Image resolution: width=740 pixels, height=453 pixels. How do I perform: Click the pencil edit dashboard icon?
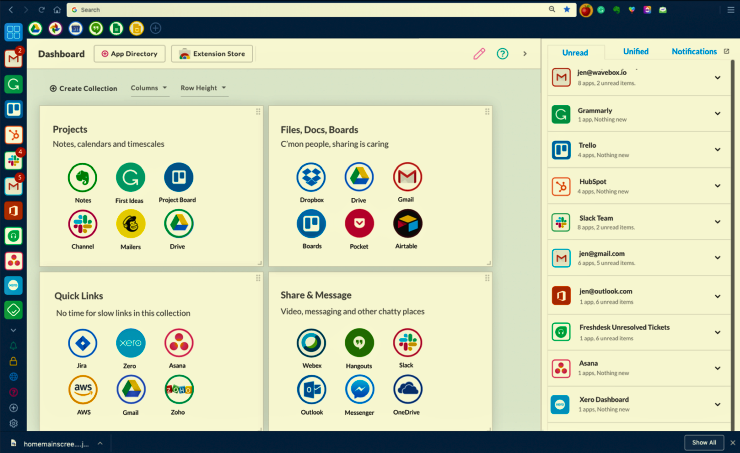tap(479, 54)
